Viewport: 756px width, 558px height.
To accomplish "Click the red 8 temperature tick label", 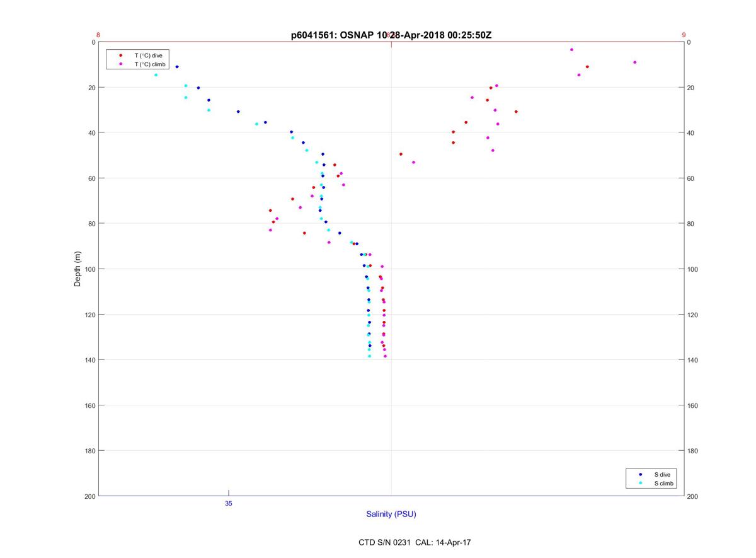I will coord(98,35).
